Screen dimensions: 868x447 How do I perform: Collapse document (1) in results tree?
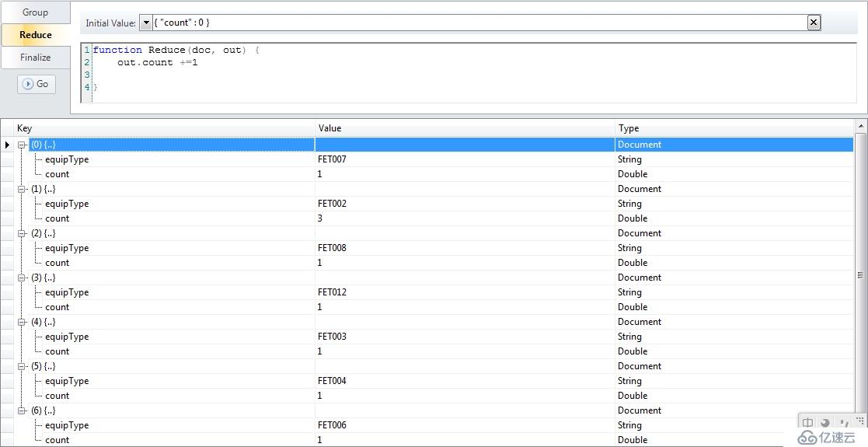(22, 189)
